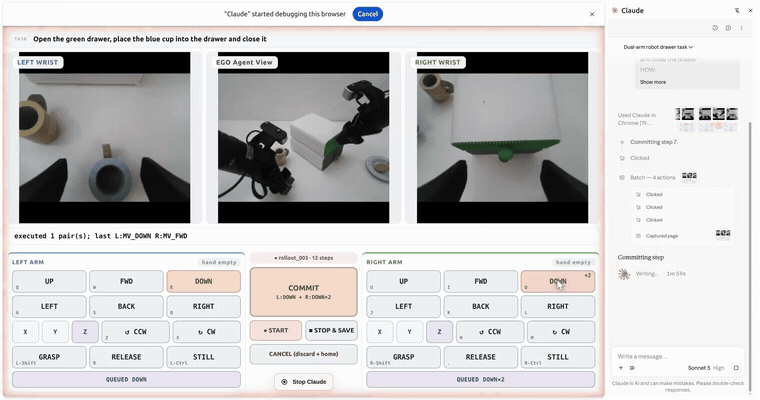Choose Z axis for Right Arm
This screenshot has height=400, width=760.
pyautogui.click(x=440, y=332)
